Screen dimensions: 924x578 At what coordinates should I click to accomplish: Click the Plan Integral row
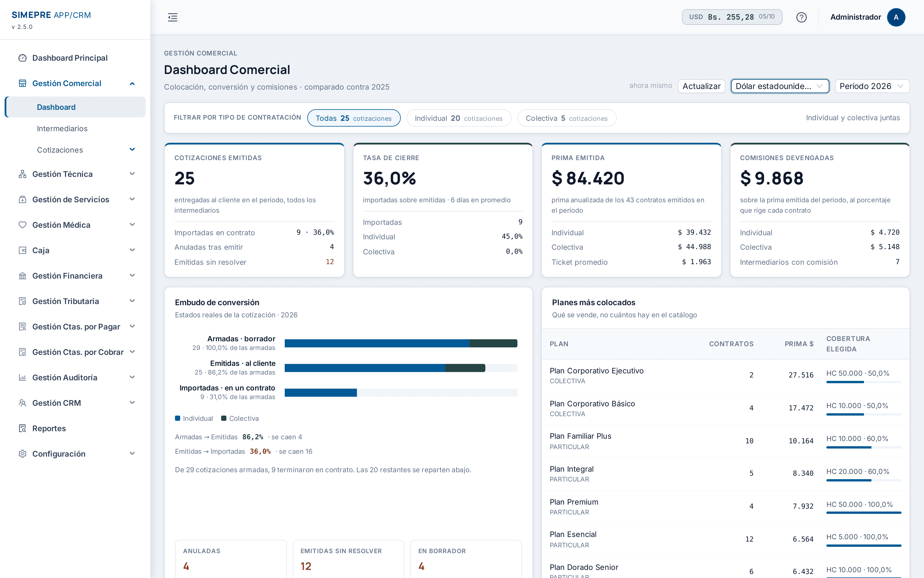(x=725, y=474)
